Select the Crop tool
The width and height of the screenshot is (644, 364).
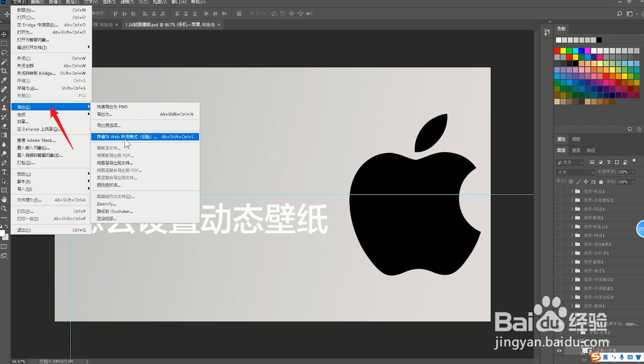coord(4,71)
